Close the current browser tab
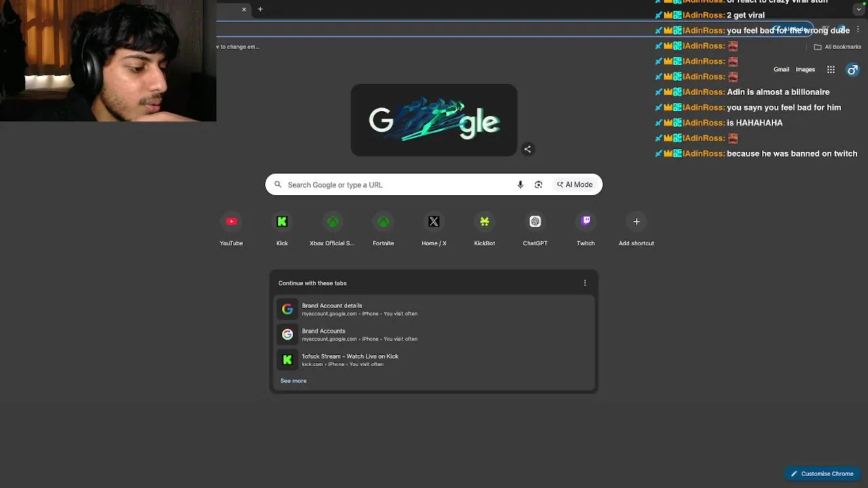Viewport: 868px width, 488px height. [x=244, y=9]
